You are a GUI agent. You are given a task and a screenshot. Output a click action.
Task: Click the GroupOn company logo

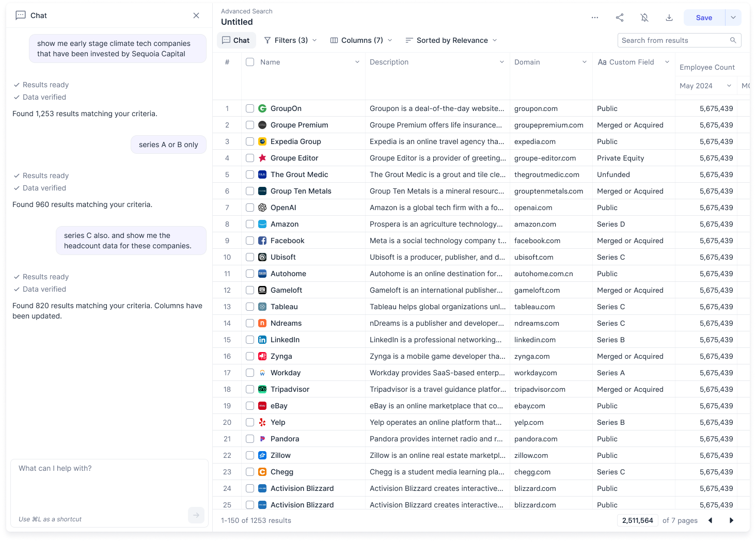(x=262, y=108)
